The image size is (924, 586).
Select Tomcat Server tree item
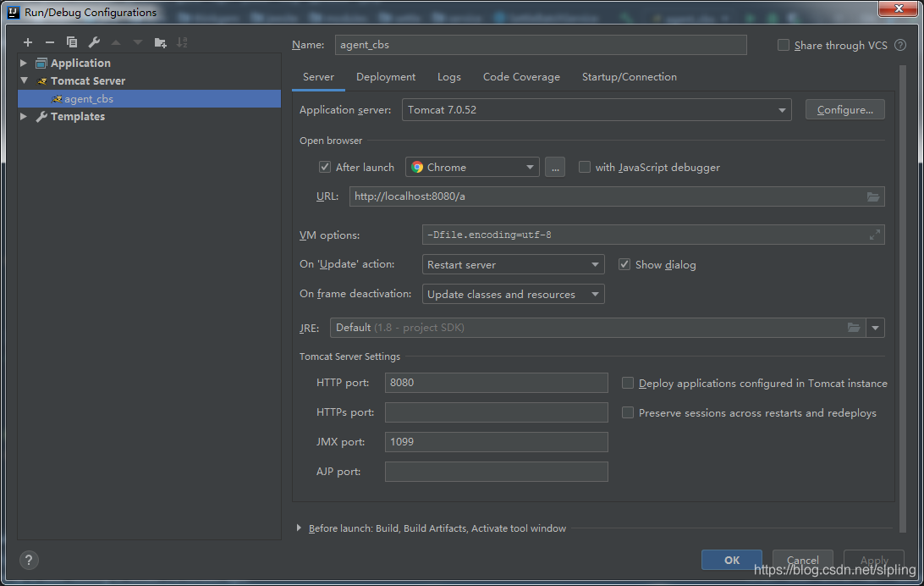(88, 80)
